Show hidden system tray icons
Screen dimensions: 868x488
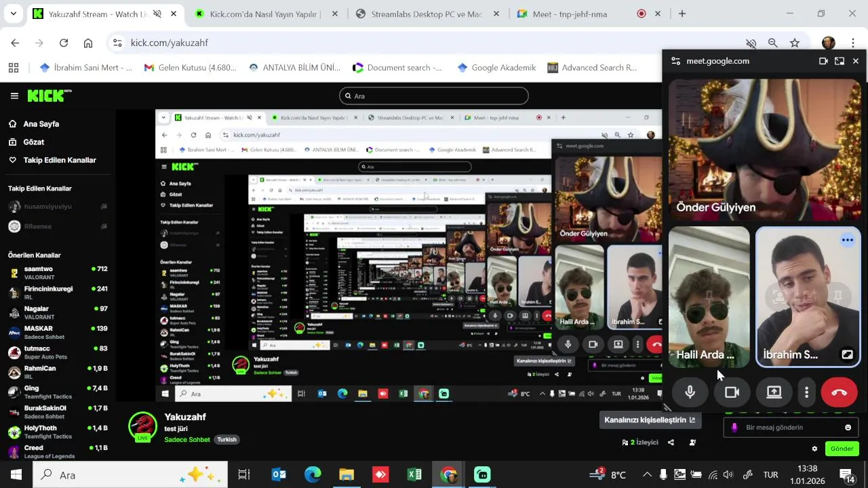(647, 474)
